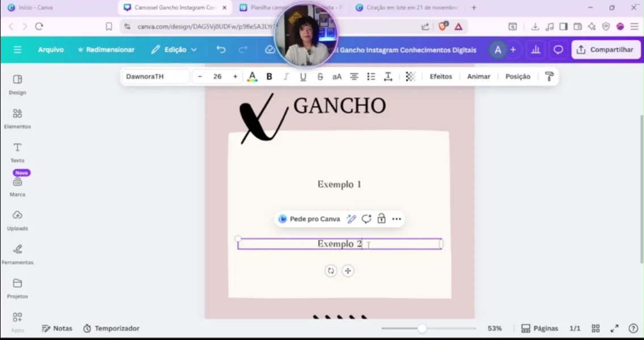Open the transparency checkerboard icon

click(410, 77)
